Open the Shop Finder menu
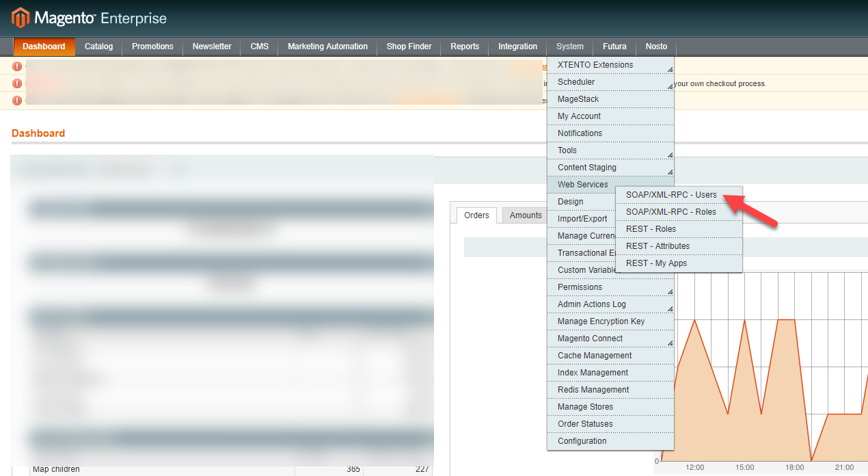 [x=409, y=47]
